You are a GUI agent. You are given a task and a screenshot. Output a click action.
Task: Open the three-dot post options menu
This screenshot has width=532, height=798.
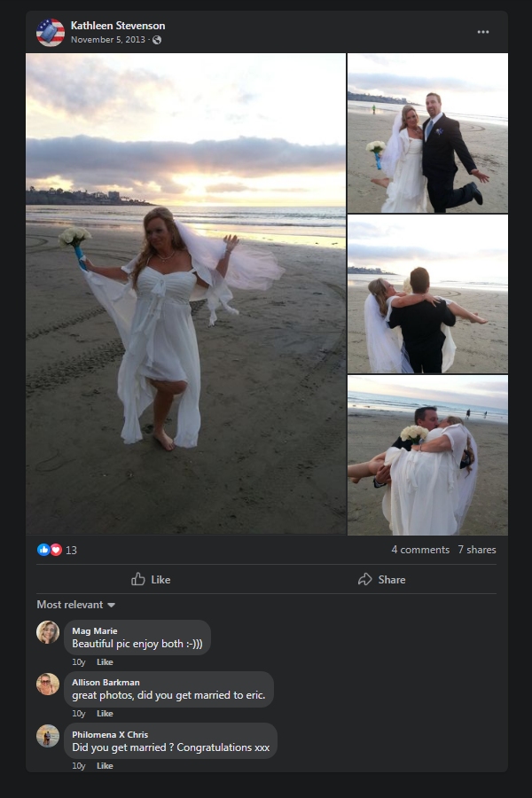482,32
